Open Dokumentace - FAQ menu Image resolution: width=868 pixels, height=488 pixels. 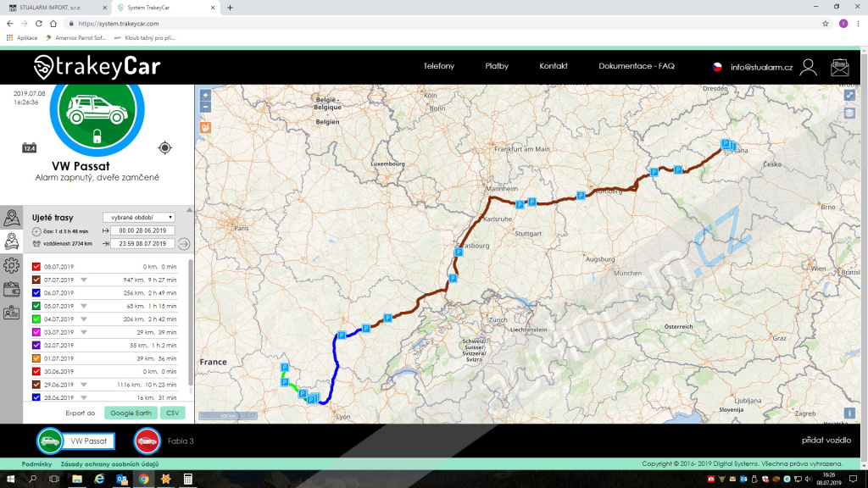[x=637, y=66]
